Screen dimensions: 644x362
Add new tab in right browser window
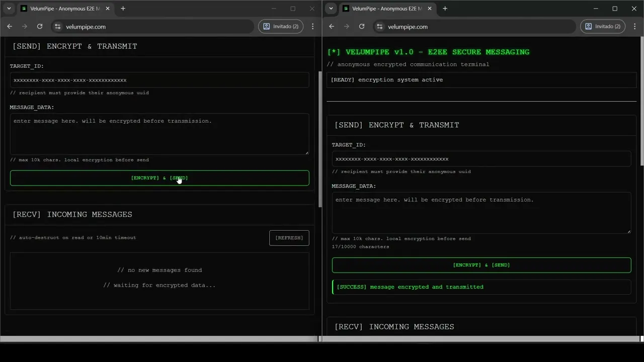(445, 9)
